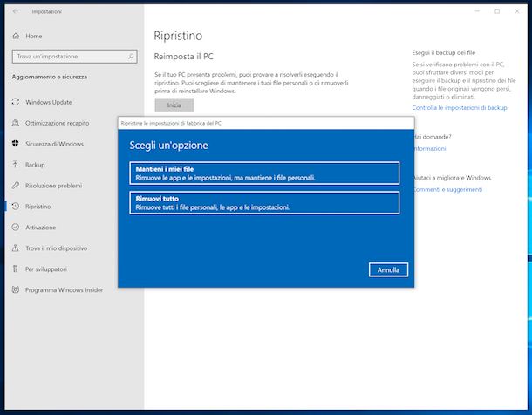Open Controlla le impostazioni di backup link

460,108
